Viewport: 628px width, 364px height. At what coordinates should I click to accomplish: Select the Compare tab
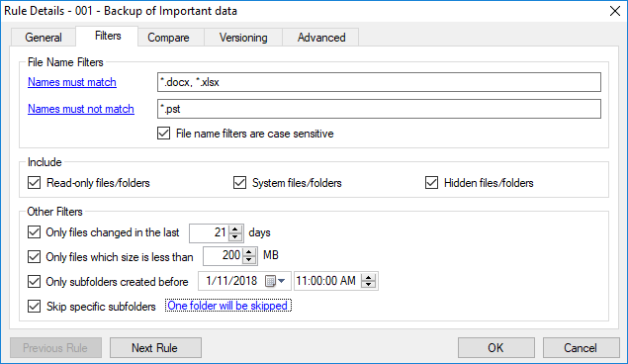pos(168,38)
